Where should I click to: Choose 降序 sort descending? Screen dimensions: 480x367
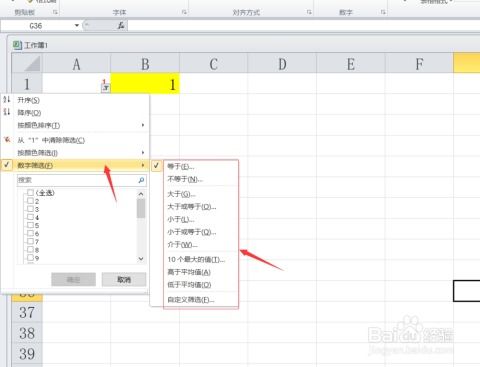75,112
